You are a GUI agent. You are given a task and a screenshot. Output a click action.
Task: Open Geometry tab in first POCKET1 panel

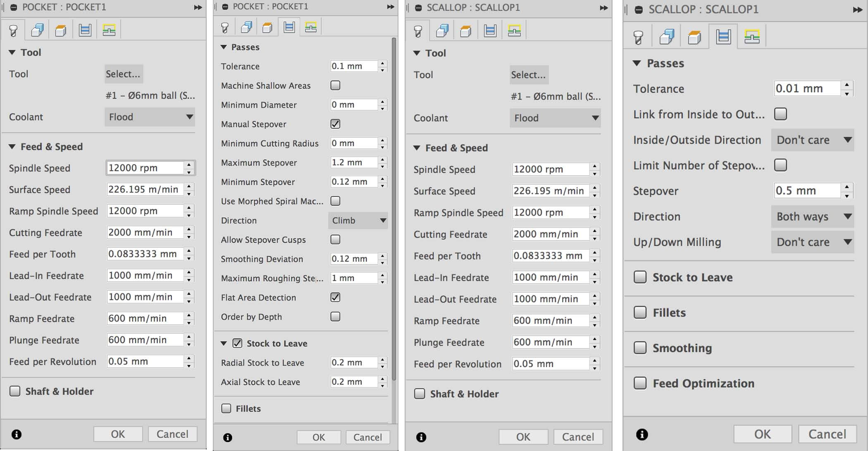[37, 30]
